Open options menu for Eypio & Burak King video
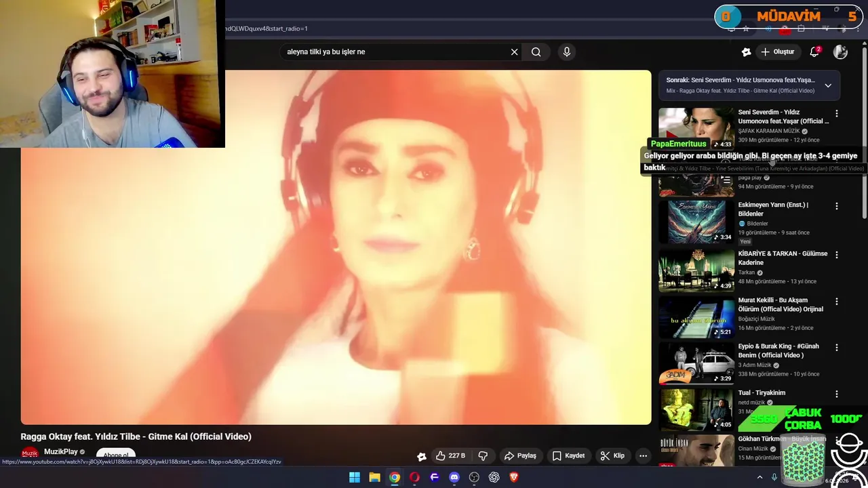868x488 pixels. tap(836, 347)
